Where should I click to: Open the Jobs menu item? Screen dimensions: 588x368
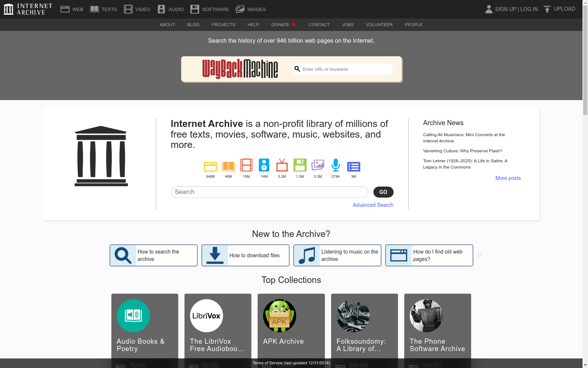tap(348, 25)
